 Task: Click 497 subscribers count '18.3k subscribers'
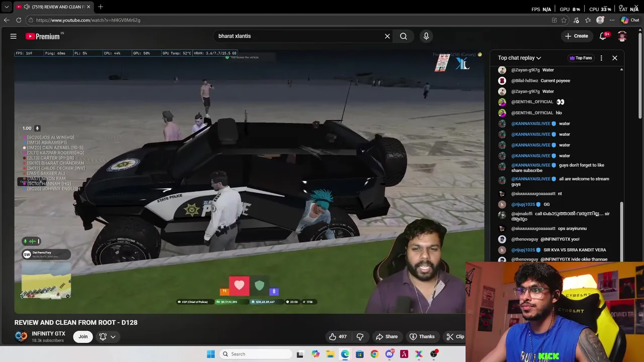click(x=48, y=341)
